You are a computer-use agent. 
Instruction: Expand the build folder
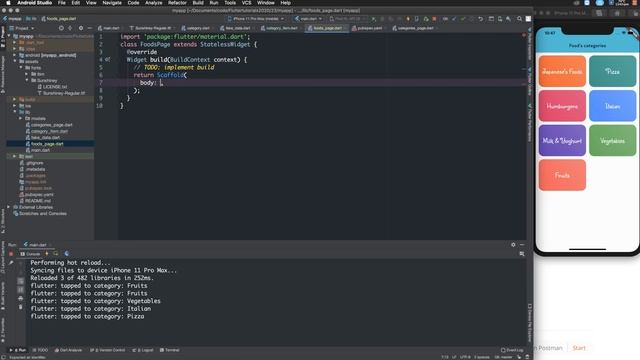tap(15, 99)
